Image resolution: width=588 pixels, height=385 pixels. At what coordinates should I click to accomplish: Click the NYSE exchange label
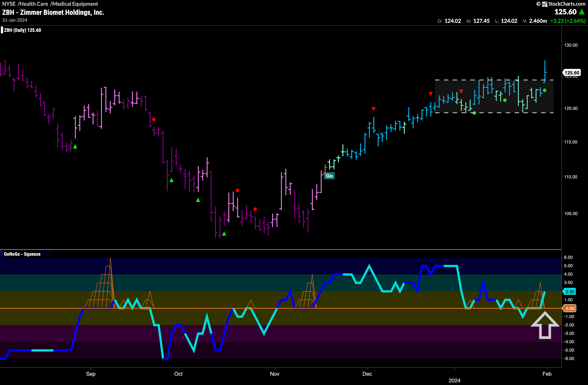tap(9, 4)
